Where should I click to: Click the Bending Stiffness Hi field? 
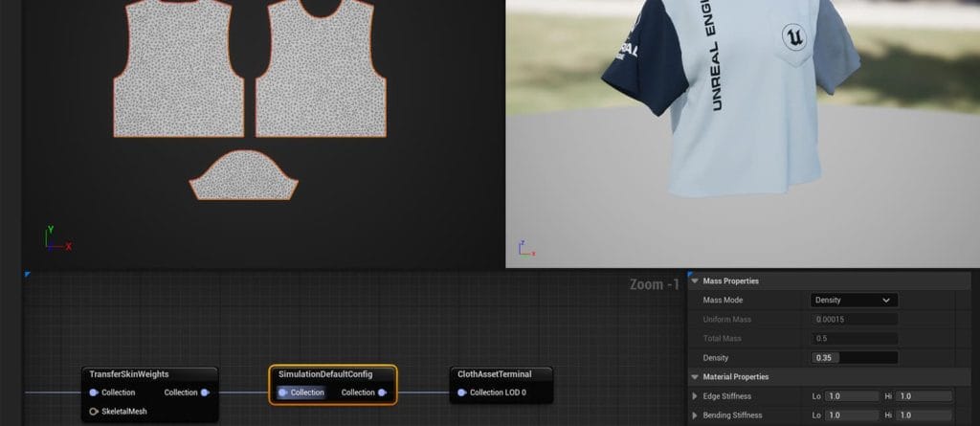(x=924, y=415)
